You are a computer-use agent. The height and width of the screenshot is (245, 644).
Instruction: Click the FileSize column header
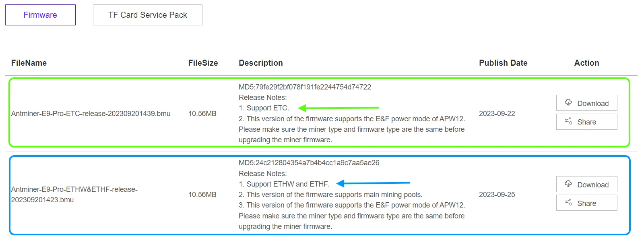pos(203,63)
